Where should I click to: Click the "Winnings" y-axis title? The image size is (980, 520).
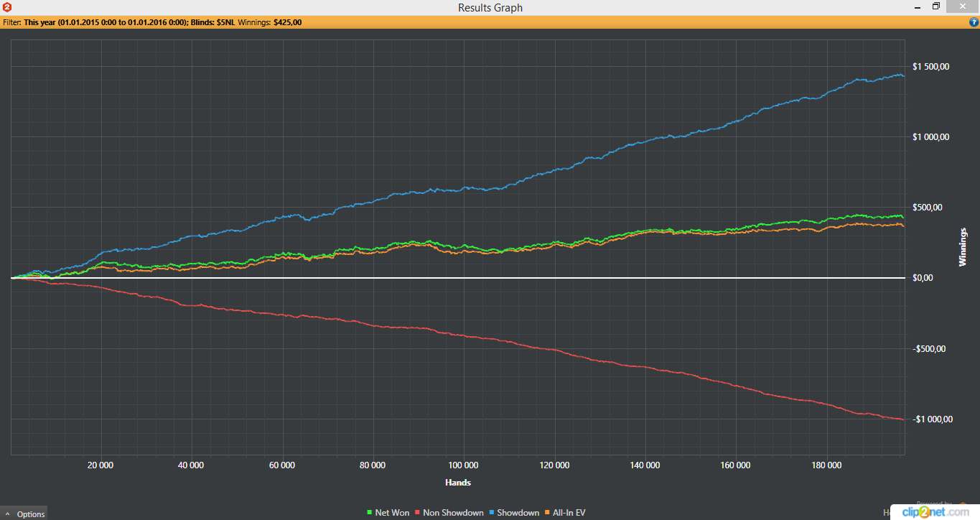tap(963, 247)
